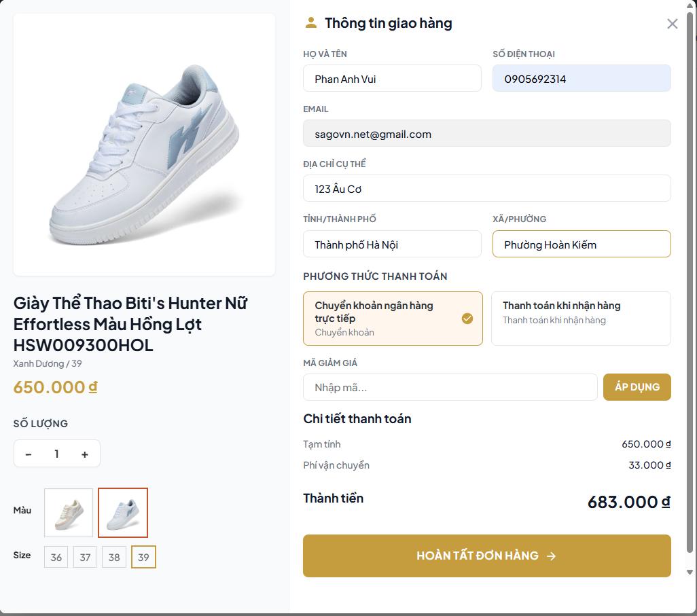The height and width of the screenshot is (616, 697).
Task: Choose size 38
Action: coord(114,558)
